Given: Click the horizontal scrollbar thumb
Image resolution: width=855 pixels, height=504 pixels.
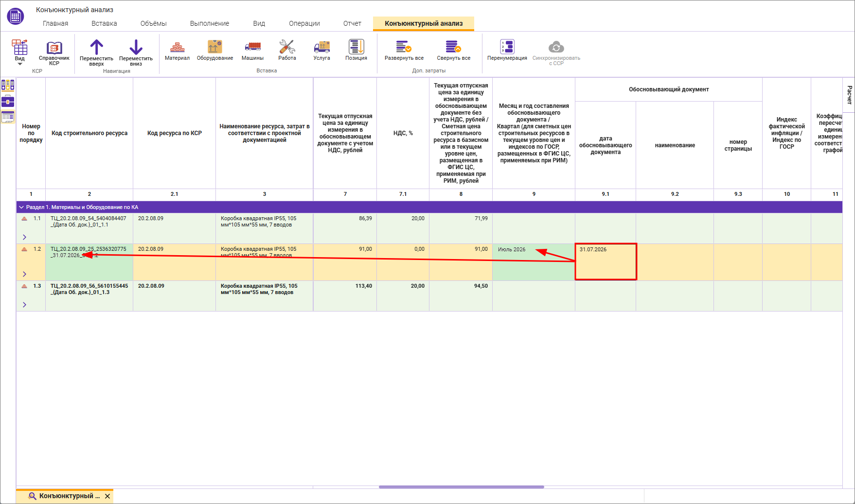Looking at the screenshot, I should pyautogui.click(x=461, y=487).
